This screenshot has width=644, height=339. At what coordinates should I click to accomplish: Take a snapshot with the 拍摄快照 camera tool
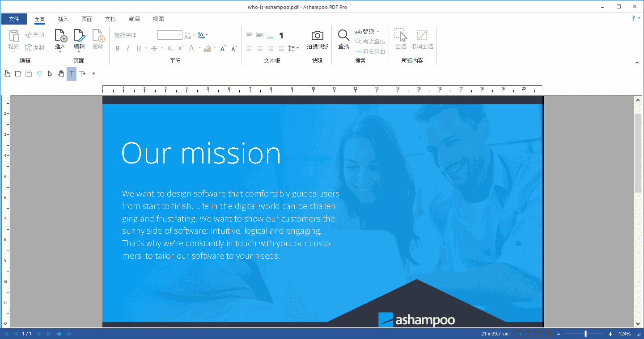tap(317, 40)
